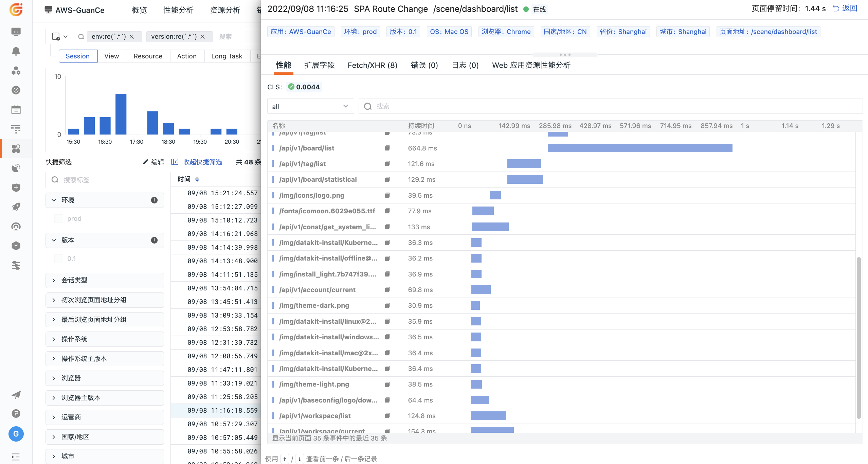Click the down arrow next record key
Image resolution: width=868 pixels, height=464 pixels.
(x=300, y=459)
